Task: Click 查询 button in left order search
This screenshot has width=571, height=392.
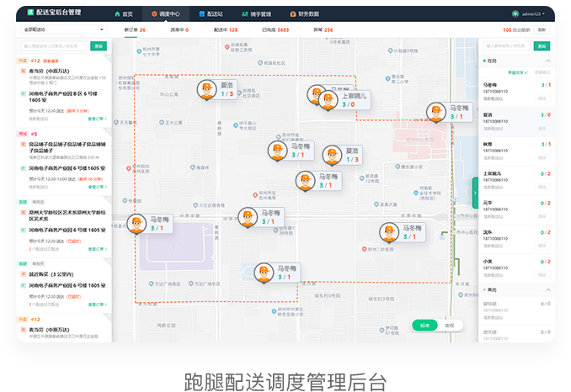Action: click(99, 45)
